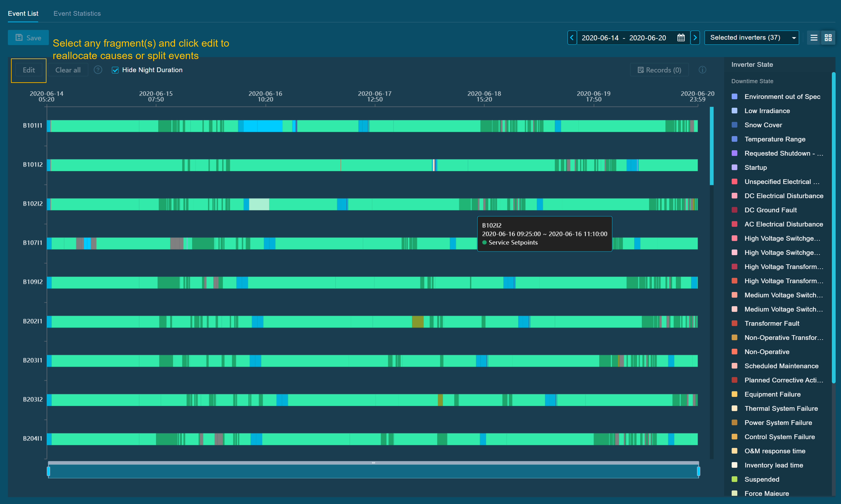Open the Selected inverters (37) dropdown
The height and width of the screenshot is (504, 841).
(x=751, y=38)
